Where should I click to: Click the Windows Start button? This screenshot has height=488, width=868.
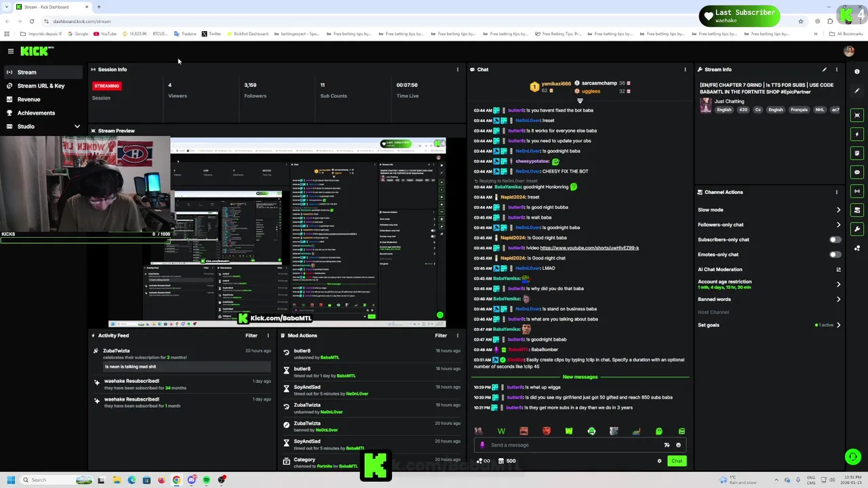pos(10,480)
